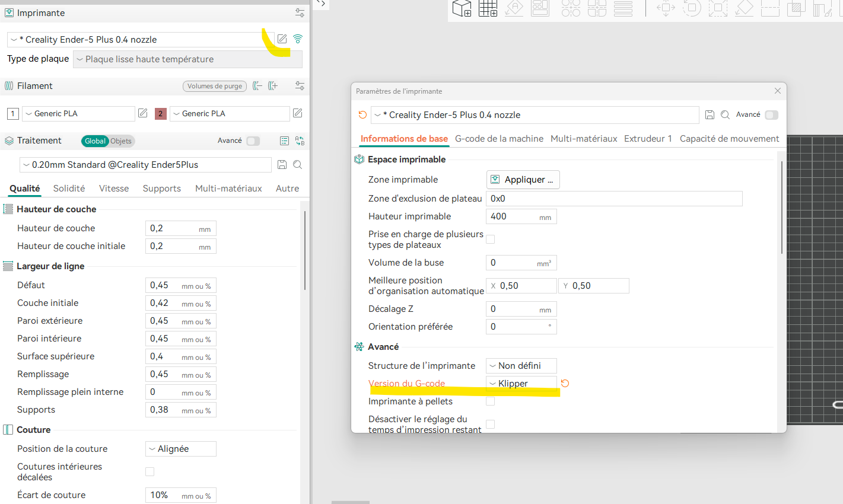
Task: Click the Hauteur de couche initiale field
Action: (181, 246)
